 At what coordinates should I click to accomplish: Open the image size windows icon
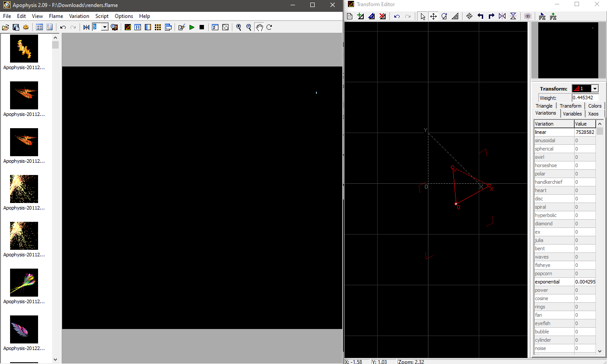[168, 27]
